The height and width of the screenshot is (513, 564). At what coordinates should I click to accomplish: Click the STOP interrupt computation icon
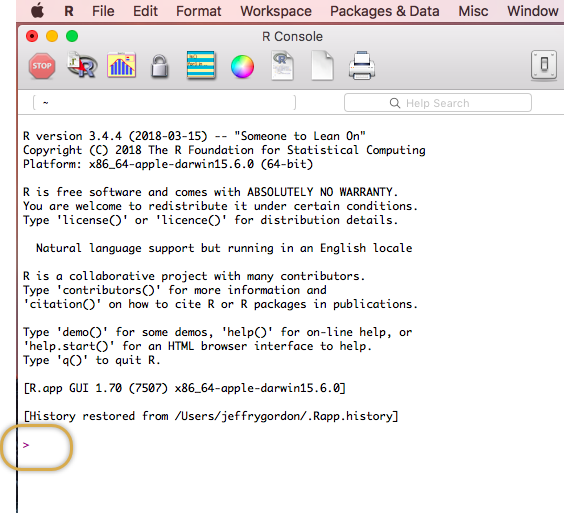click(x=42, y=66)
